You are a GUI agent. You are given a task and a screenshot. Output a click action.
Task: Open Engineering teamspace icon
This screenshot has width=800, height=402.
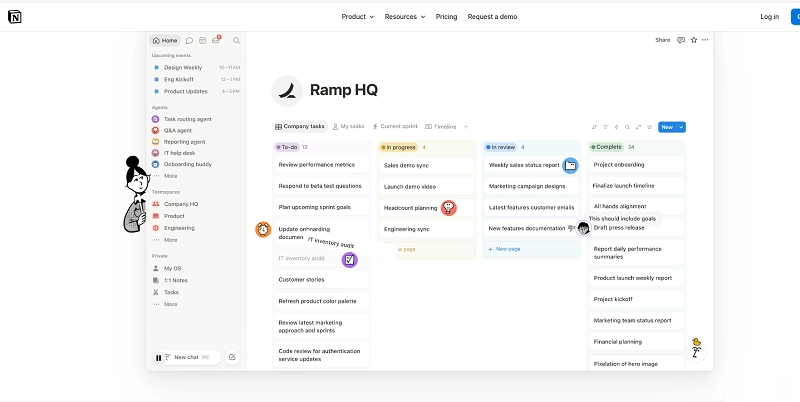156,228
